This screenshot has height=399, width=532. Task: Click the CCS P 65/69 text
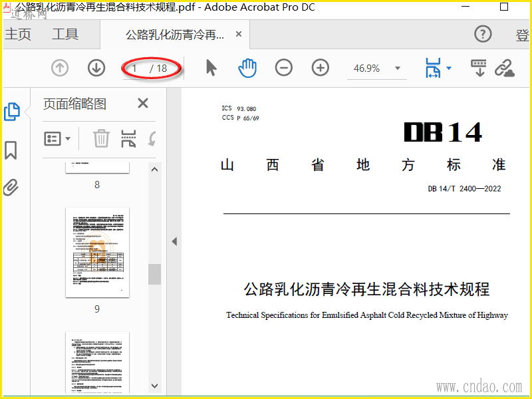click(x=240, y=118)
